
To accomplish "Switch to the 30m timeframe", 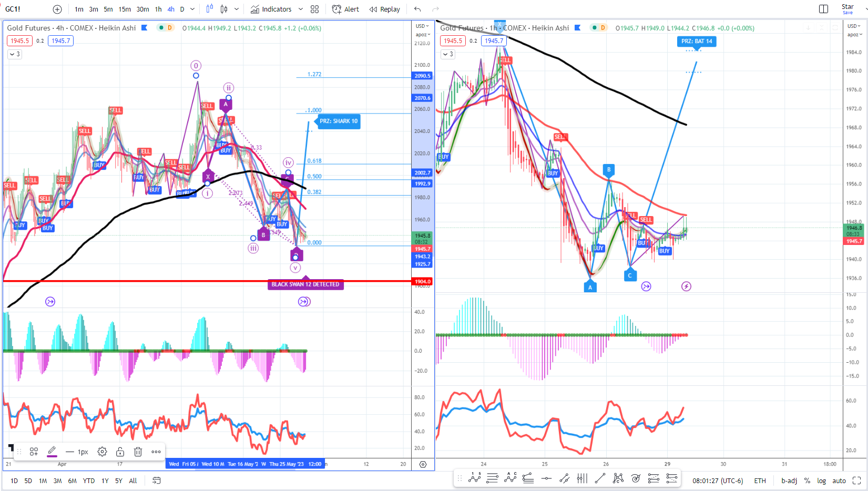I will (142, 9).
